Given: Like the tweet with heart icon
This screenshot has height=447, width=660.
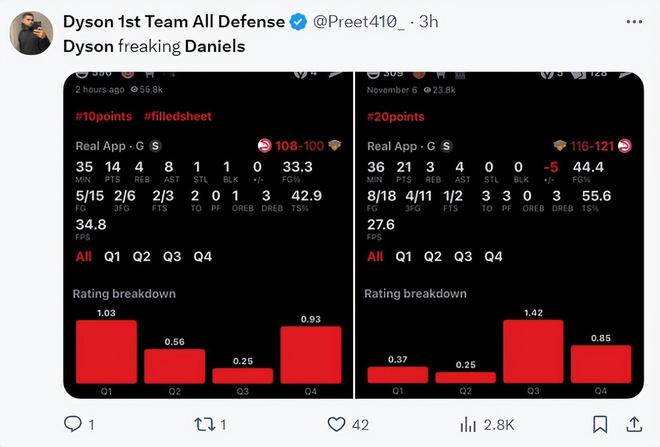Looking at the screenshot, I should (x=336, y=424).
